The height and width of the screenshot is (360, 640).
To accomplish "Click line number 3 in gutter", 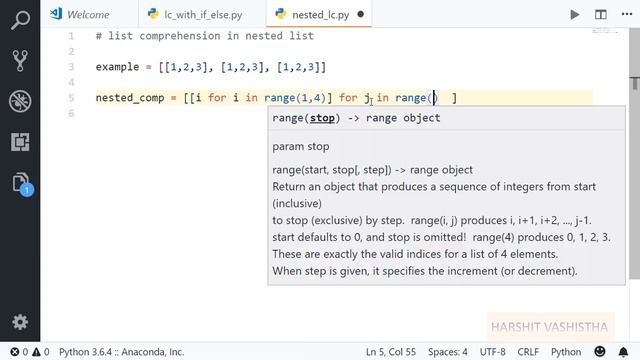I will click(x=71, y=67).
